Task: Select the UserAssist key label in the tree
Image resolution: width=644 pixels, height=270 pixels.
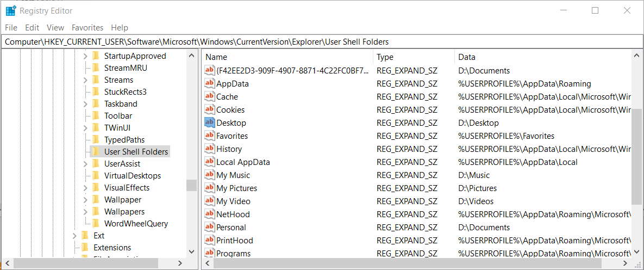Action: (x=122, y=164)
